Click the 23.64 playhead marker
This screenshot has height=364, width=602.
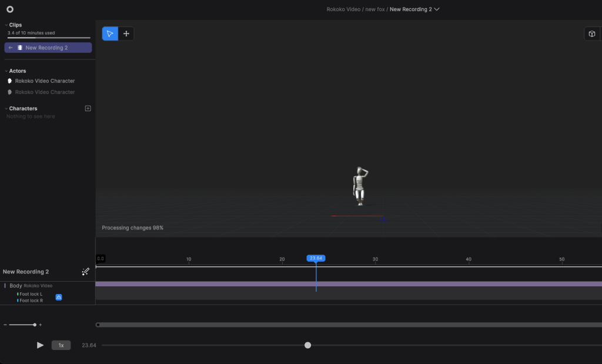pyautogui.click(x=316, y=258)
